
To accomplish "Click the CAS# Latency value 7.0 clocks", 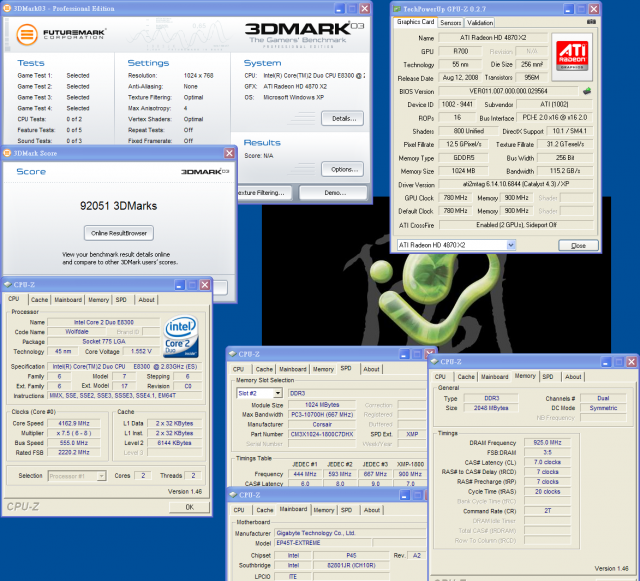I will point(547,462).
